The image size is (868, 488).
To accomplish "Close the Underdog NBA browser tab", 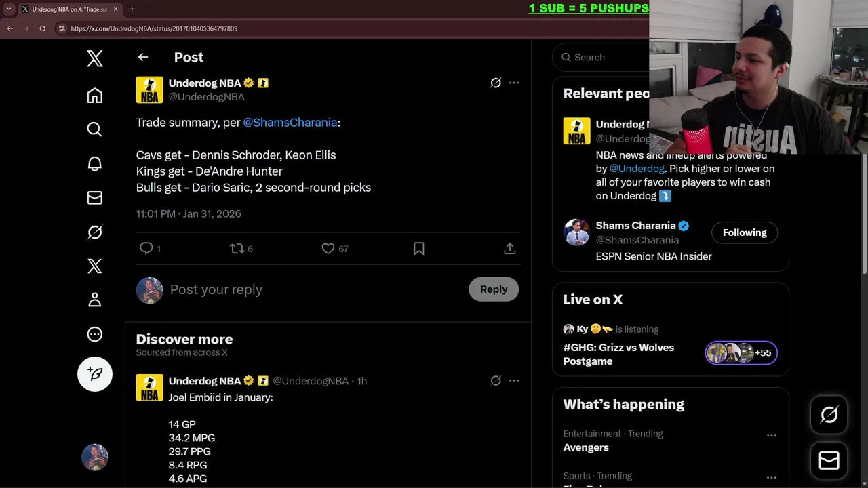I will click(x=115, y=9).
